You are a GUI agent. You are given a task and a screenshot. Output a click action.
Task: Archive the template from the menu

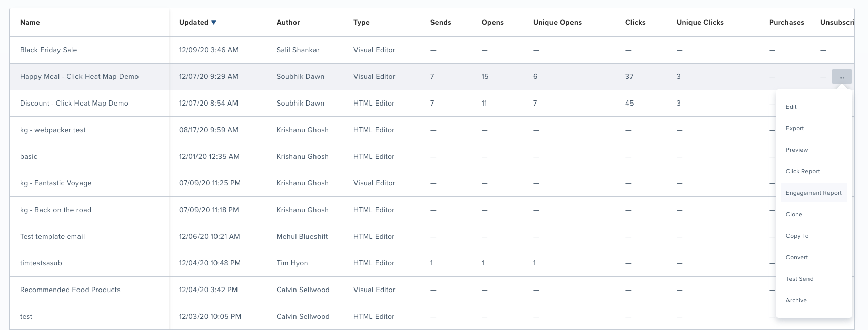coord(796,300)
